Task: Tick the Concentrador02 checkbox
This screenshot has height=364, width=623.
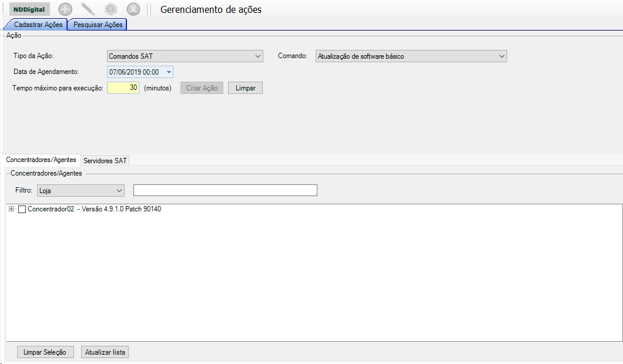Action: pos(22,210)
